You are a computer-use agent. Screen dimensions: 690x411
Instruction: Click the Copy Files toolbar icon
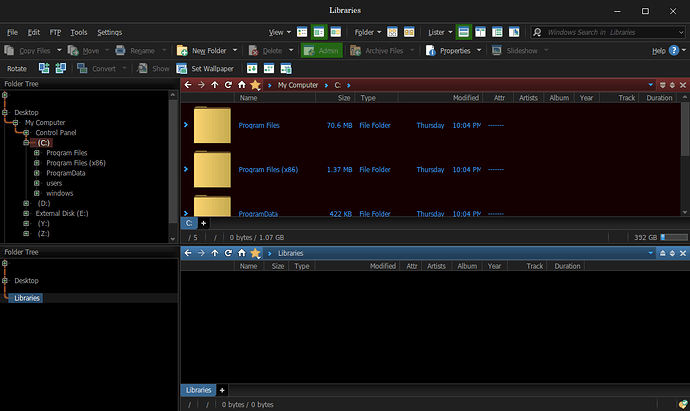pyautogui.click(x=9, y=51)
